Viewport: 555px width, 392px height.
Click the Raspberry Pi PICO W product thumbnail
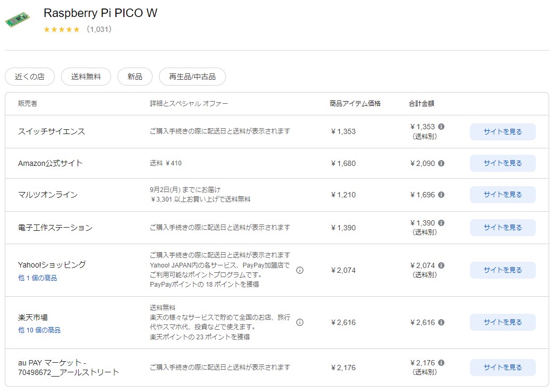pos(18,20)
